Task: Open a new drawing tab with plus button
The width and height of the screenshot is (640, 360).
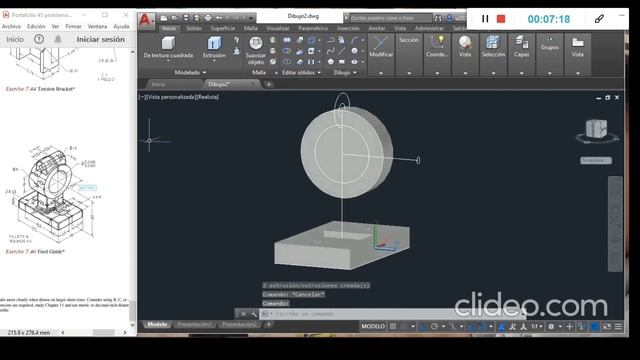Action: tap(269, 84)
